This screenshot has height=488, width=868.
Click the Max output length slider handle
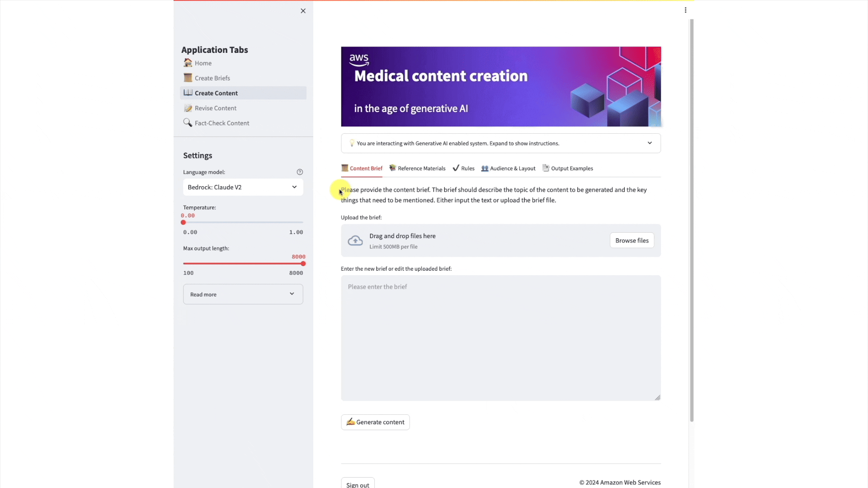click(303, 263)
